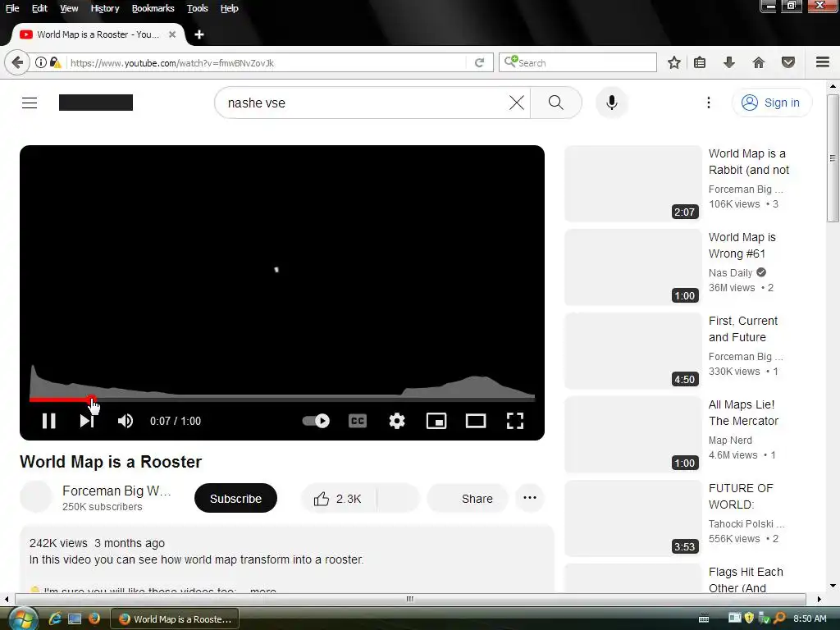
Task: Open the View menu
Action: click(69, 8)
